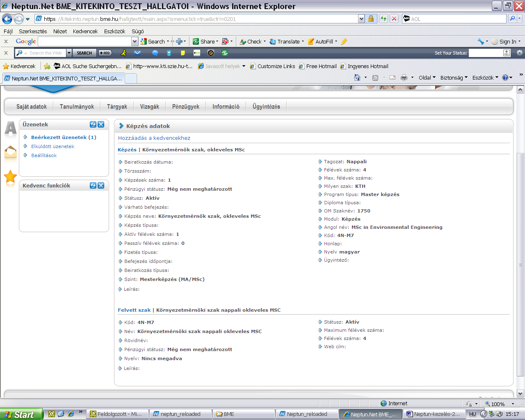Stop loading with the red X icon
This screenshot has height=420, width=525.
click(394, 18)
